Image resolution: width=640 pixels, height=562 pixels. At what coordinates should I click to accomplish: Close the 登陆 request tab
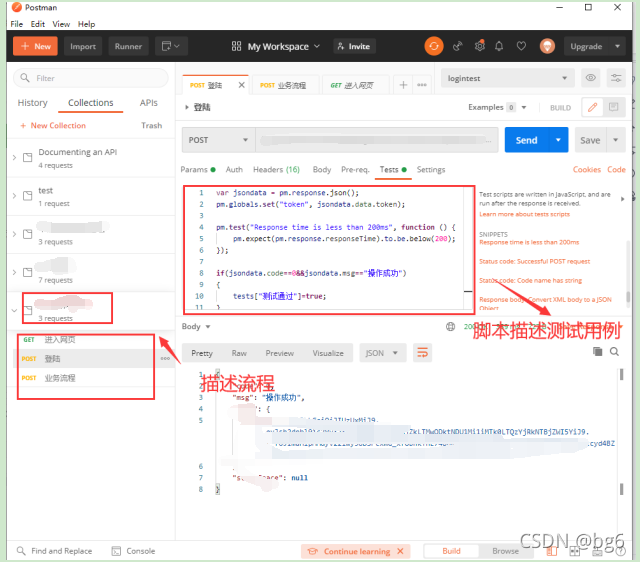242,85
